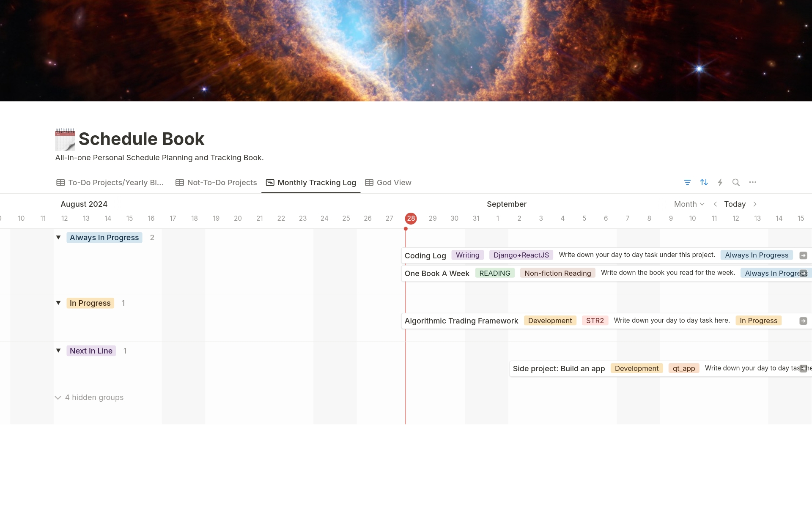Viewport: 812px width, 507px height.
Task: Switch to the God View tab
Action: [393, 182]
